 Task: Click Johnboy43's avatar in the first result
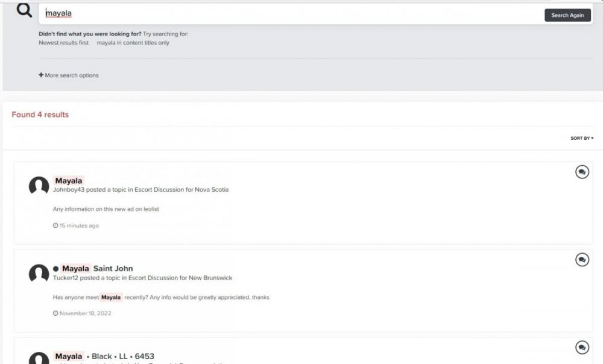pyautogui.click(x=39, y=186)
